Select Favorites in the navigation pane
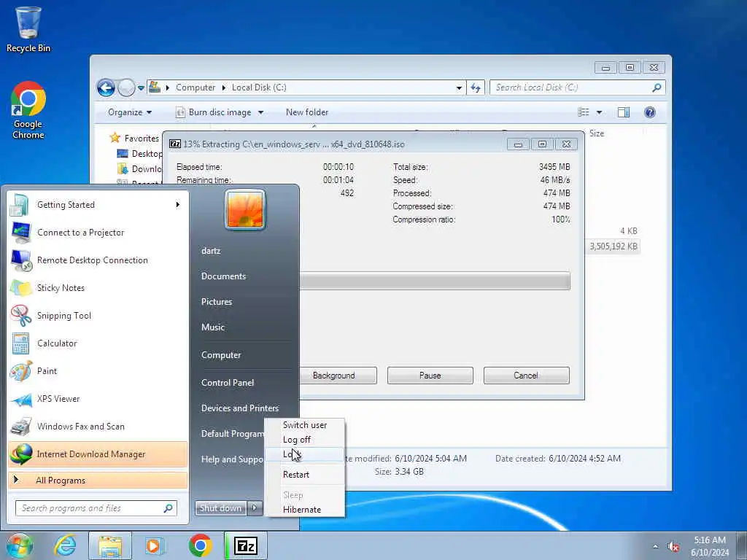 click(142, 139)
